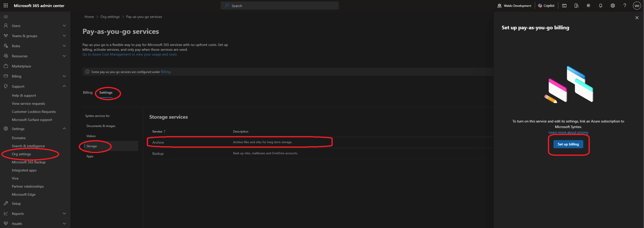Click the Resources icon in sidebar
This screenshot has width=644, height=228.
click(6, 56)
